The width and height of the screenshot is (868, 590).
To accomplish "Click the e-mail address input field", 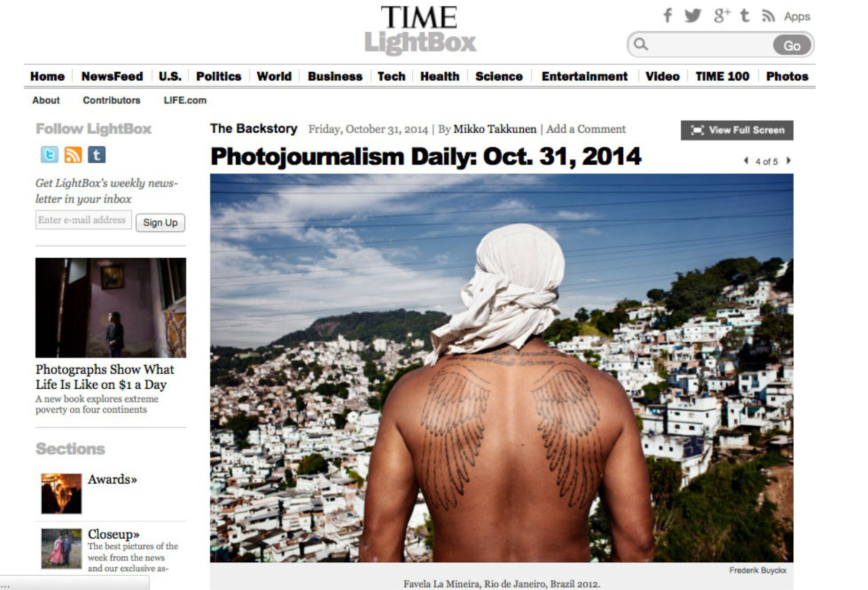I will [x=83, y=220].
